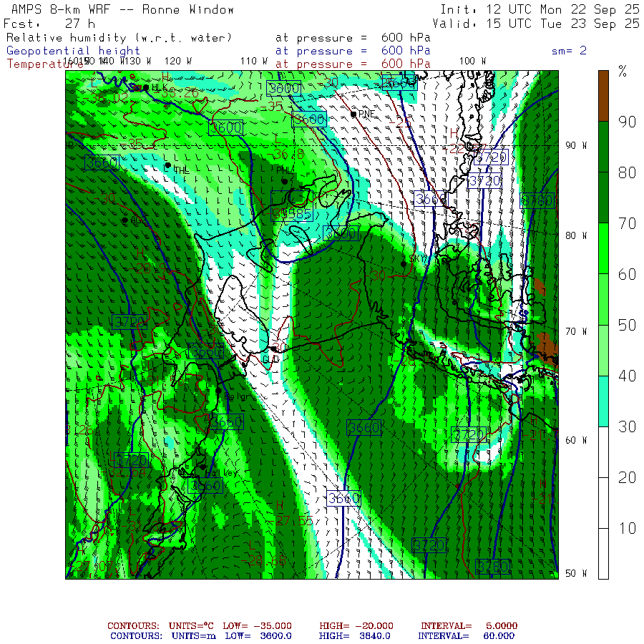Viewport: 644px width, 644px height.
Task: Select the white 10-20% colorbar segment
Action: point(604,502)
